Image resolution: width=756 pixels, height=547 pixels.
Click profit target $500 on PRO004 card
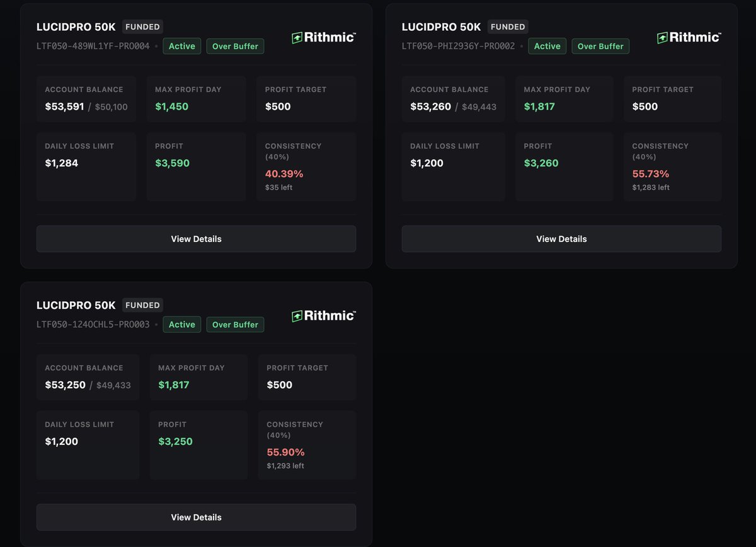[278, 107]
